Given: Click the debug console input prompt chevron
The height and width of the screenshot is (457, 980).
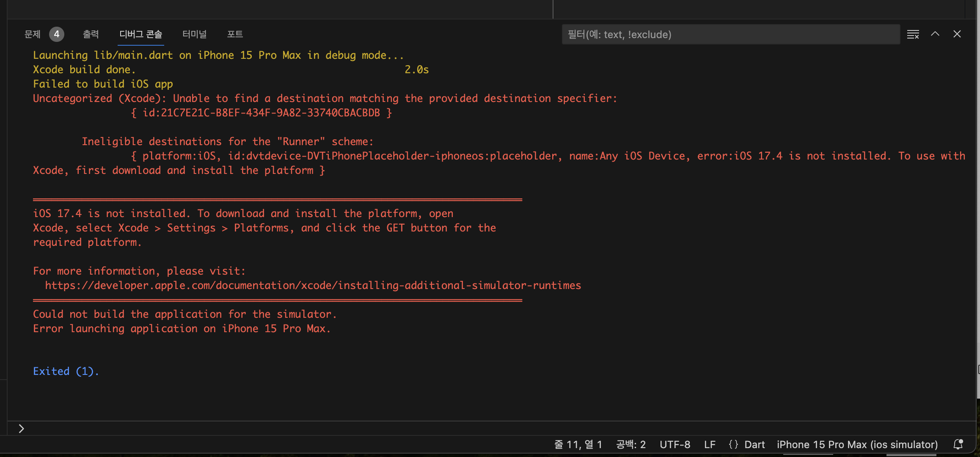Looking at the screenshot, I should (21, 429).
